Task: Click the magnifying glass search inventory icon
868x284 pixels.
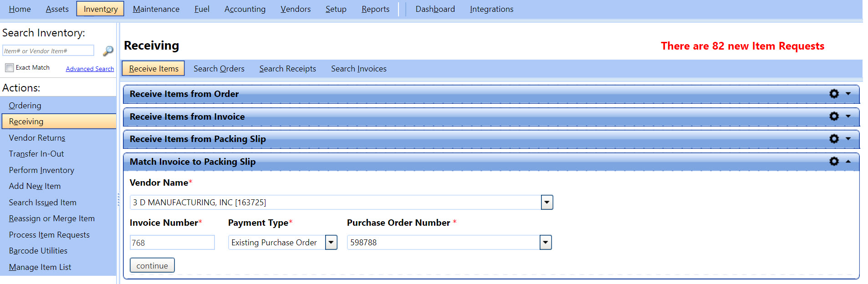Action: (108, 51)
